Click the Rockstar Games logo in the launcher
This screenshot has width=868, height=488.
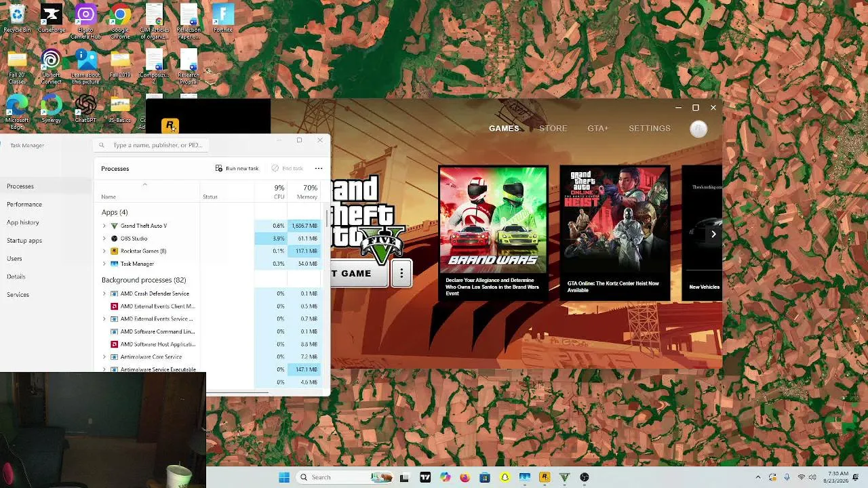coord(170,125)
